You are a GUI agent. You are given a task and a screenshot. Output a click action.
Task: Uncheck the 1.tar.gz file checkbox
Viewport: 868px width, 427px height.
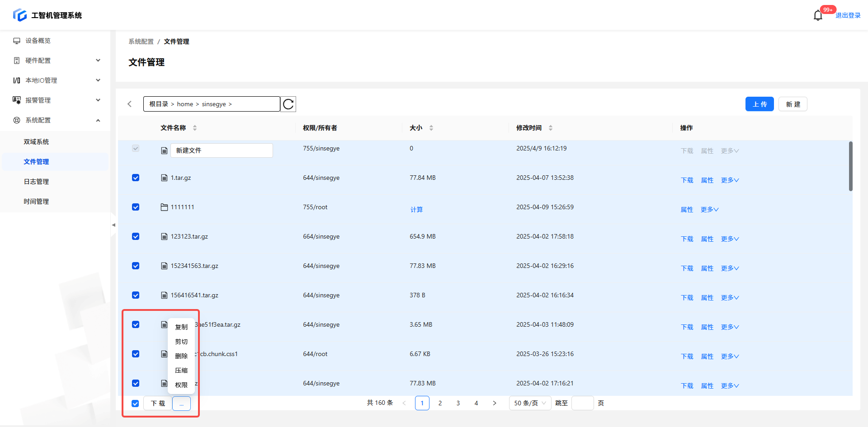(136, 178)
